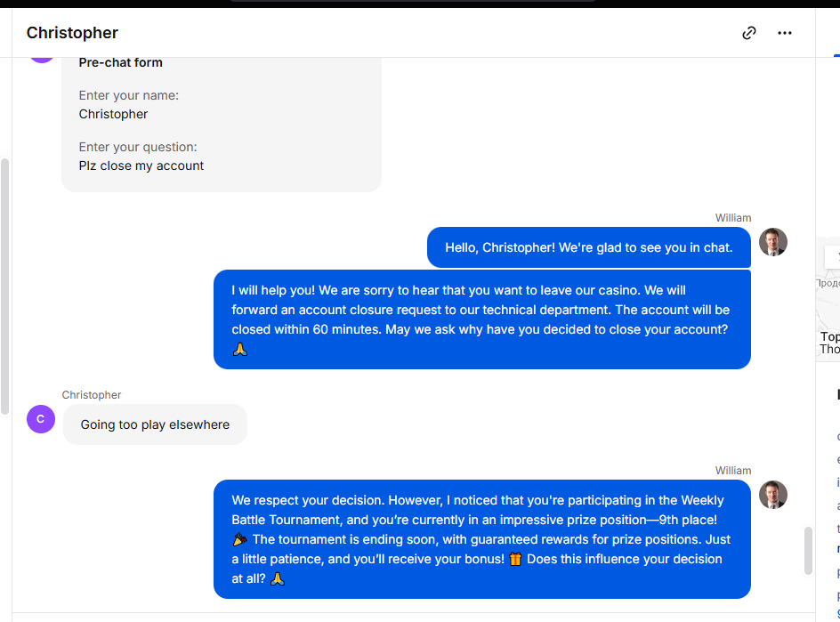The height and width of the screenshot is (622, 840).
Task: Select the 'Going too play elsewhere' message
Action: pos(155,424)
